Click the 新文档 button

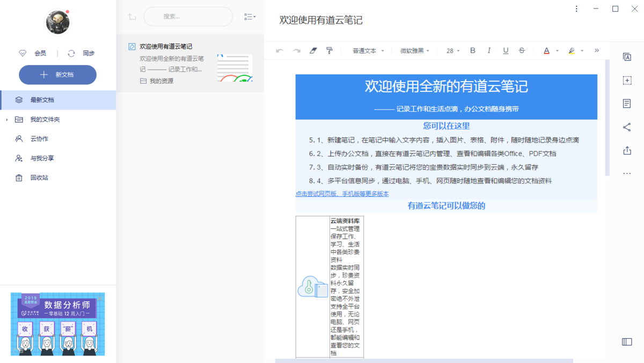click(x=58, y=75)
